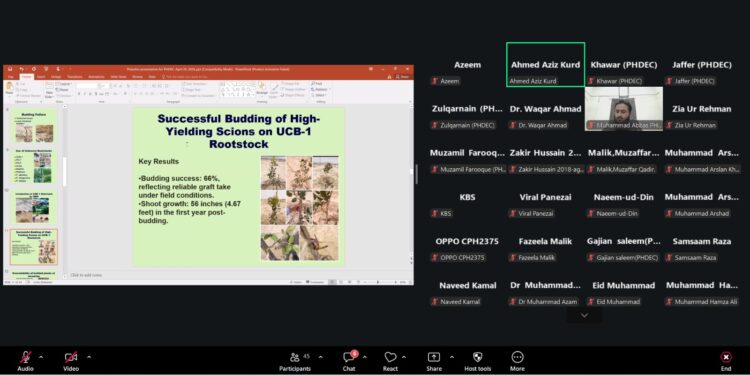Screen dimensions: 750x375
Task: Click Muhammad Abbas's live video tile
Action: 624,109
